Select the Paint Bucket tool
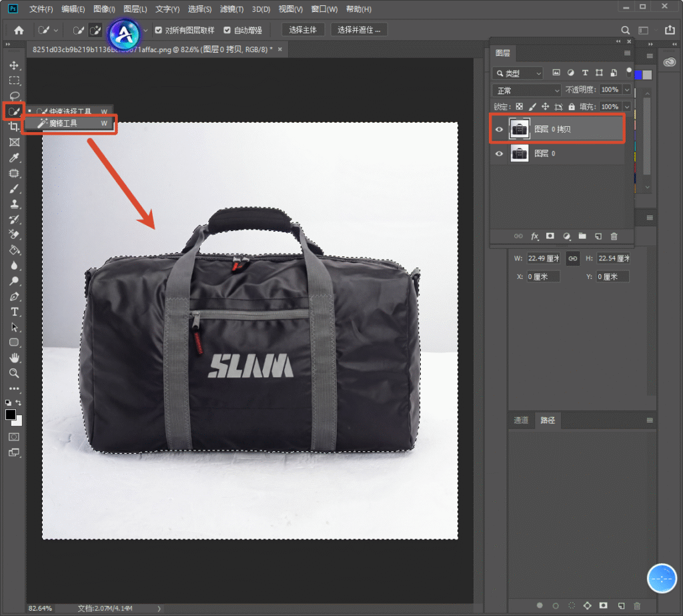The width and height of the screenshot is (683, 616). (14, 250)
